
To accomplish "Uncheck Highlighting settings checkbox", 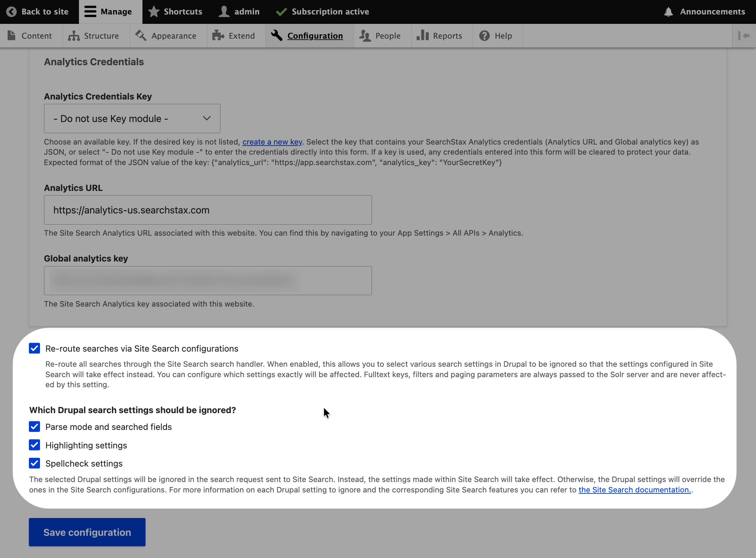I will 35,445.
